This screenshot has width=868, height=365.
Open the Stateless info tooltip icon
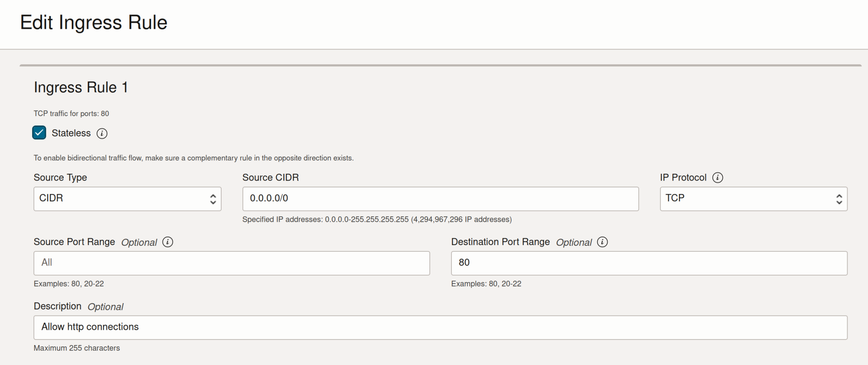tap(102, 134)
